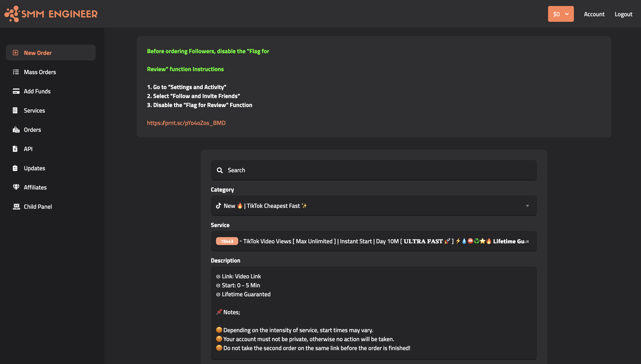Viewport: 641px width, 364px height.
Task: Click the Logout link
Action: 623,14
